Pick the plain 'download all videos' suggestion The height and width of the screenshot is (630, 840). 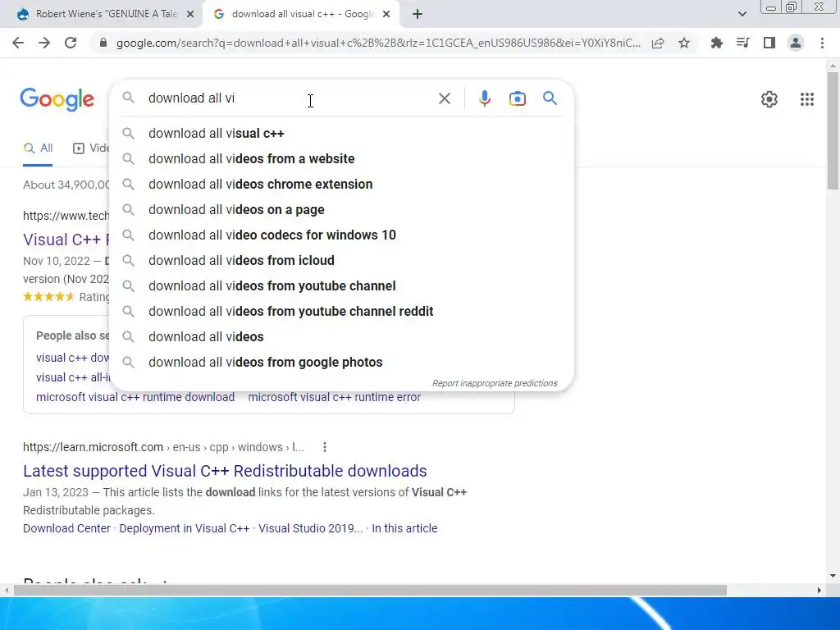click(x=341, y=337)
